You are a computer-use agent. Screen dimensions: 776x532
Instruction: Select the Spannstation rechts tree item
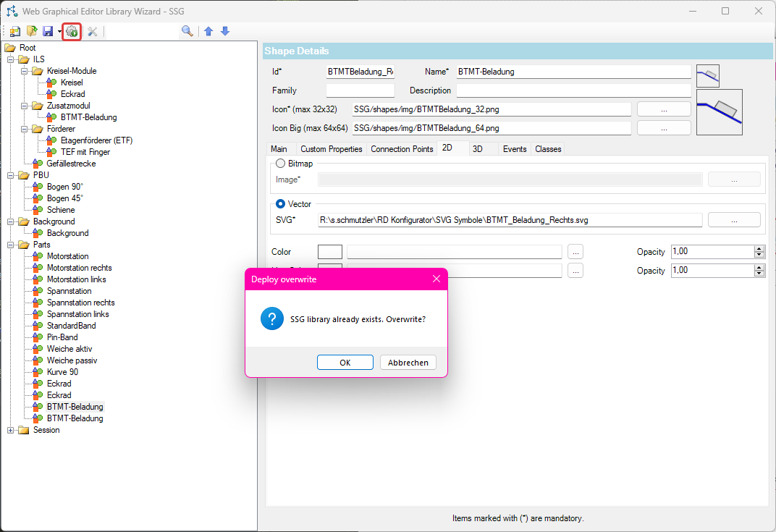80,303
